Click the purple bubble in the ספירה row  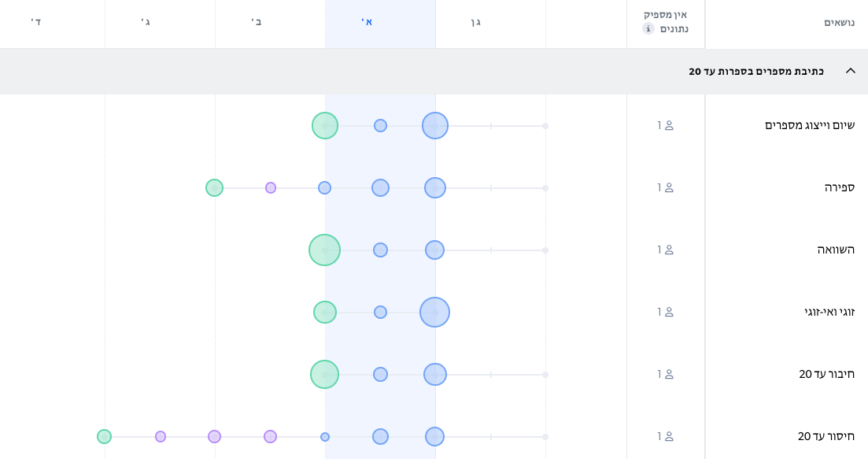coord(271,187)
